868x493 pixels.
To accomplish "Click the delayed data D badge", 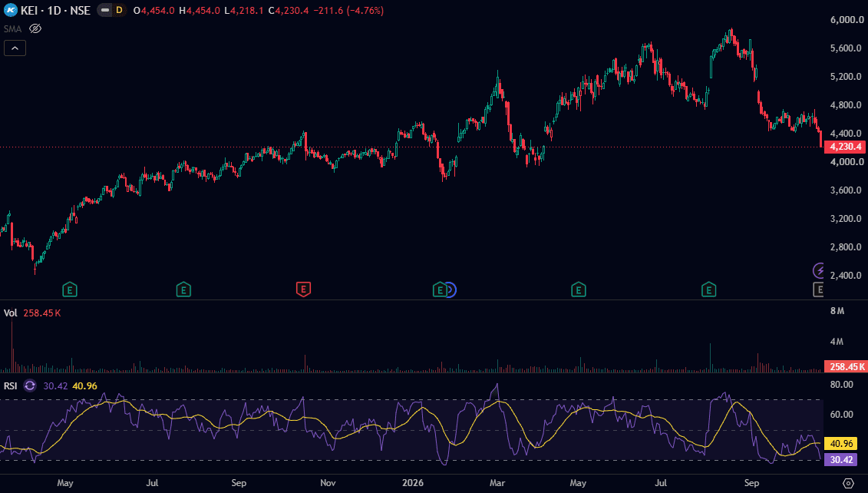I will (119, 10).
